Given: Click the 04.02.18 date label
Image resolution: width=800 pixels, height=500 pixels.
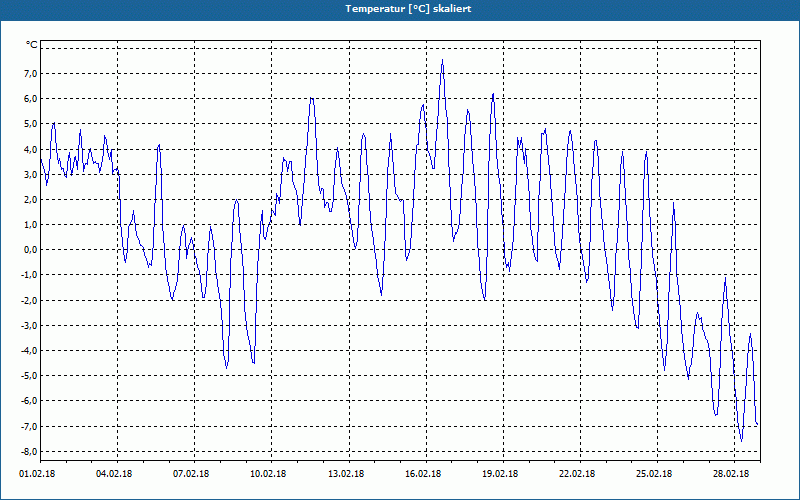Looking at the screenshot, I should 114,473.
